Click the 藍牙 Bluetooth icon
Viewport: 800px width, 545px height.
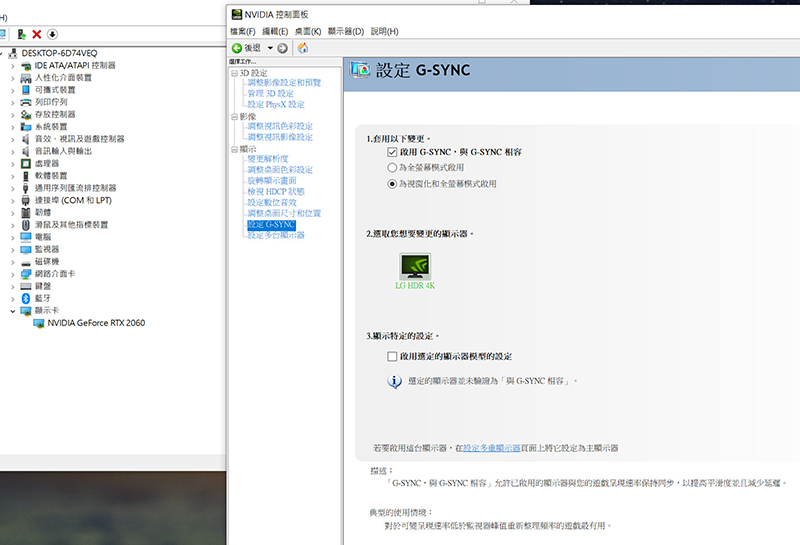click(x=26, y=299)
